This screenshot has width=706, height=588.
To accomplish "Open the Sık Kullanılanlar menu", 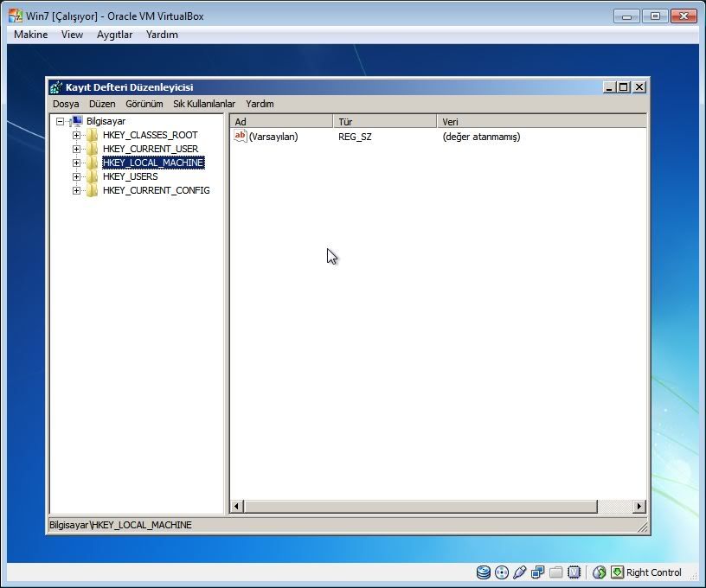I will pos(204,104).
